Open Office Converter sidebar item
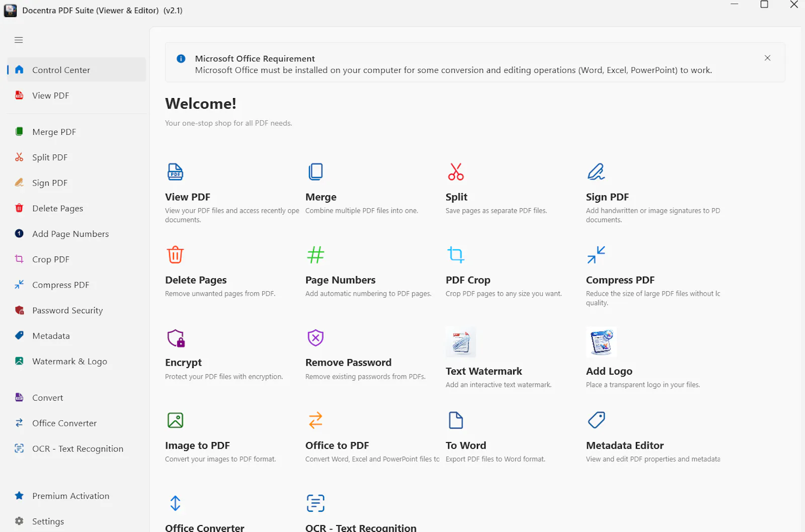This screenshot has height=532, width=805. [x=76, y=423]
